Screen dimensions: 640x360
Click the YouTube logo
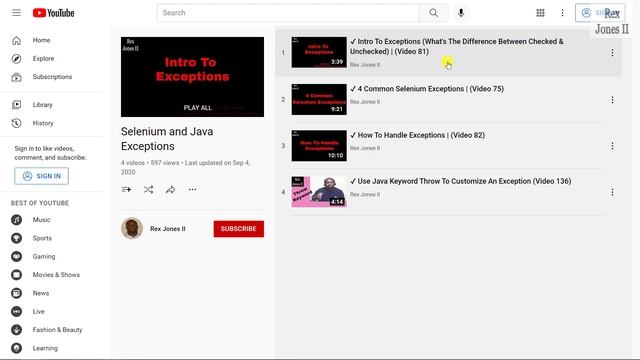coord(53,13)
